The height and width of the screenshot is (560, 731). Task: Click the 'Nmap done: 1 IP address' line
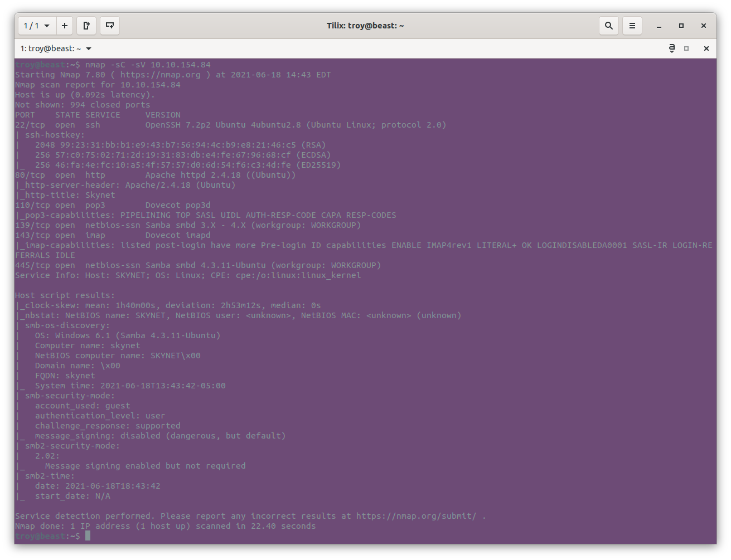pos(166,526)
